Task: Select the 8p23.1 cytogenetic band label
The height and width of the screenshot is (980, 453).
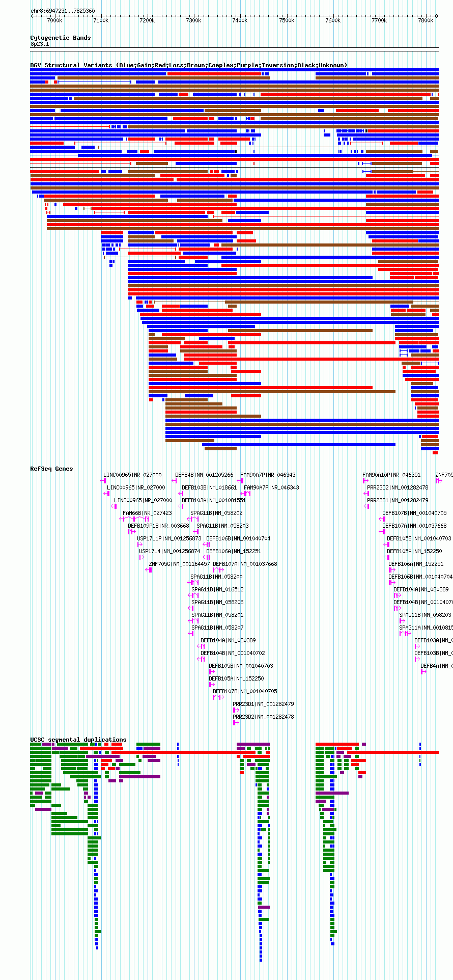Action: pyautogui.click(x=40, y=44)
